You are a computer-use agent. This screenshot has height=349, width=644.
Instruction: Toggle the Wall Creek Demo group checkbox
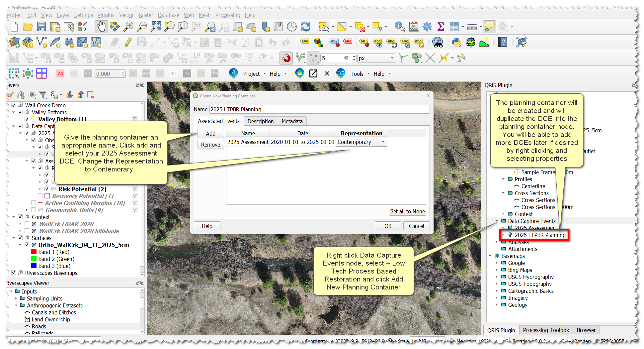(x=14, y=105)
